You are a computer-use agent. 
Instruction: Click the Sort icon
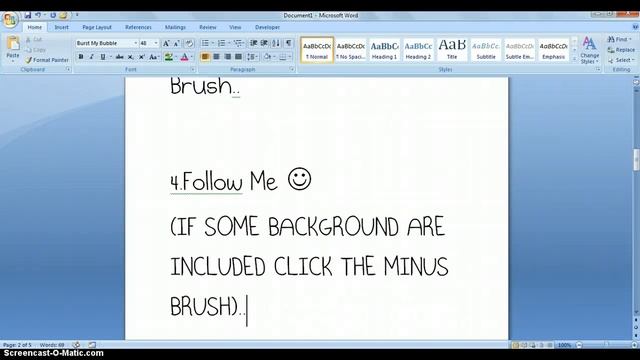coord(276,43)
